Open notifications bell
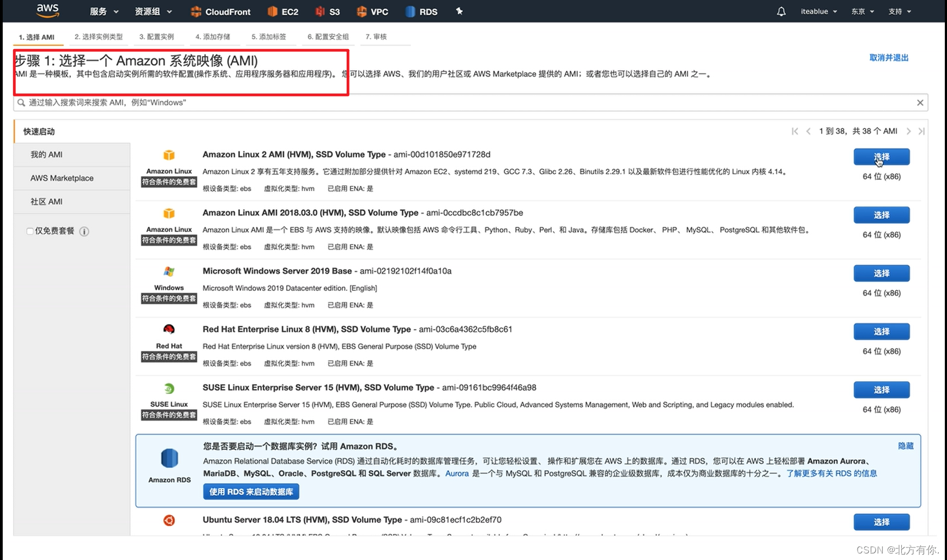The image size is (947, 560). point(781,11)
